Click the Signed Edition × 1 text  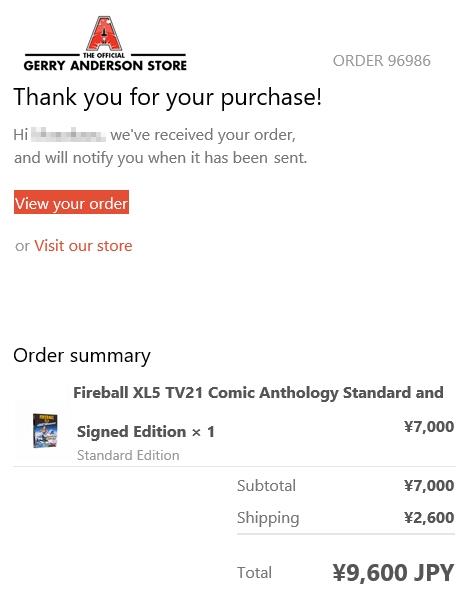[x=146, y=432]
